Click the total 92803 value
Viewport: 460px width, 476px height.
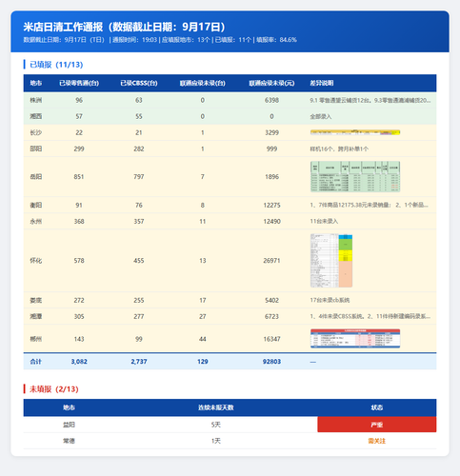pyautogui.click(x=271, y=362)
